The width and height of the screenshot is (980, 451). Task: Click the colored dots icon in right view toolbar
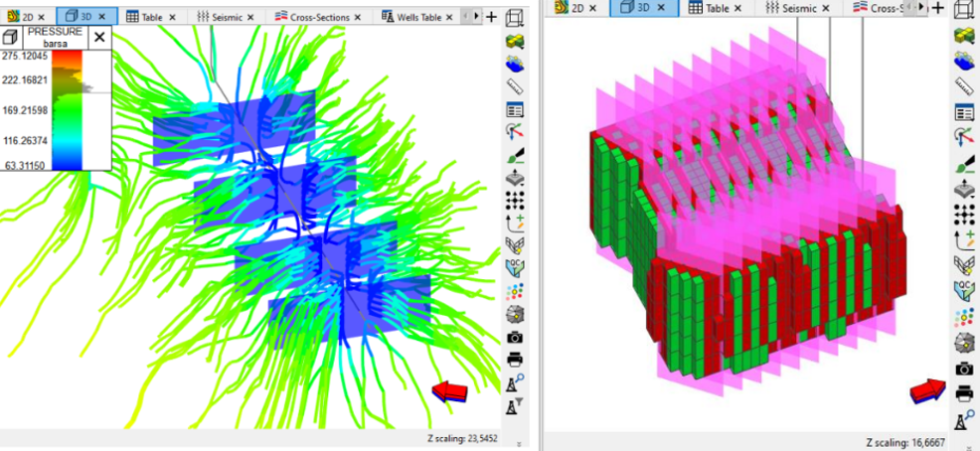pos(964,317)
